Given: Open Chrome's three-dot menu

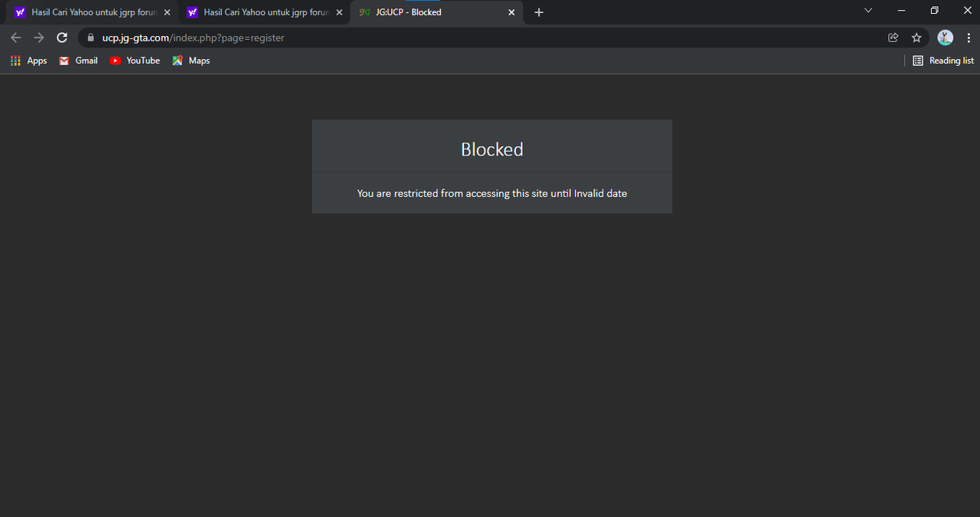Looking at the screenshot, I should (969, 38).
